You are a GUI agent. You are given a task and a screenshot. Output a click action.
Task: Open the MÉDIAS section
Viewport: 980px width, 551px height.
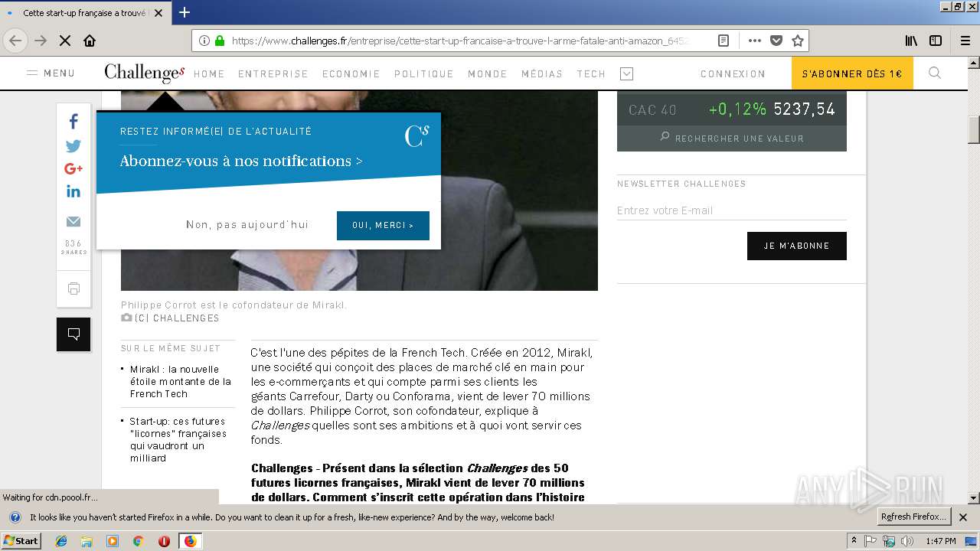pyautogui.click(x=542, y=74)
